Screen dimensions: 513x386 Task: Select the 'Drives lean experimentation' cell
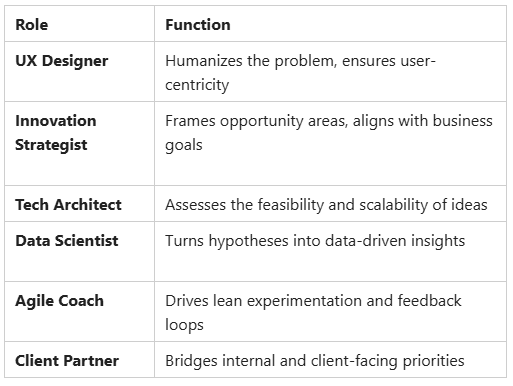coord(330,312)
